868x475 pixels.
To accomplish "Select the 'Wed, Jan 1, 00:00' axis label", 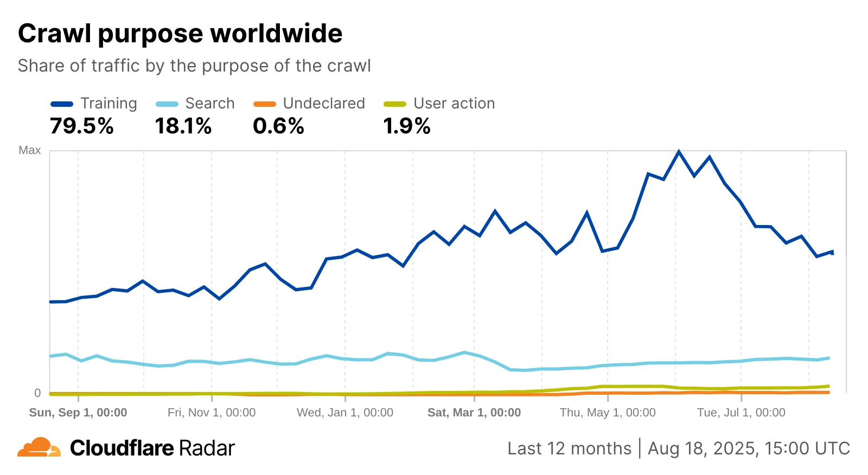I will [x=345, y=413].
